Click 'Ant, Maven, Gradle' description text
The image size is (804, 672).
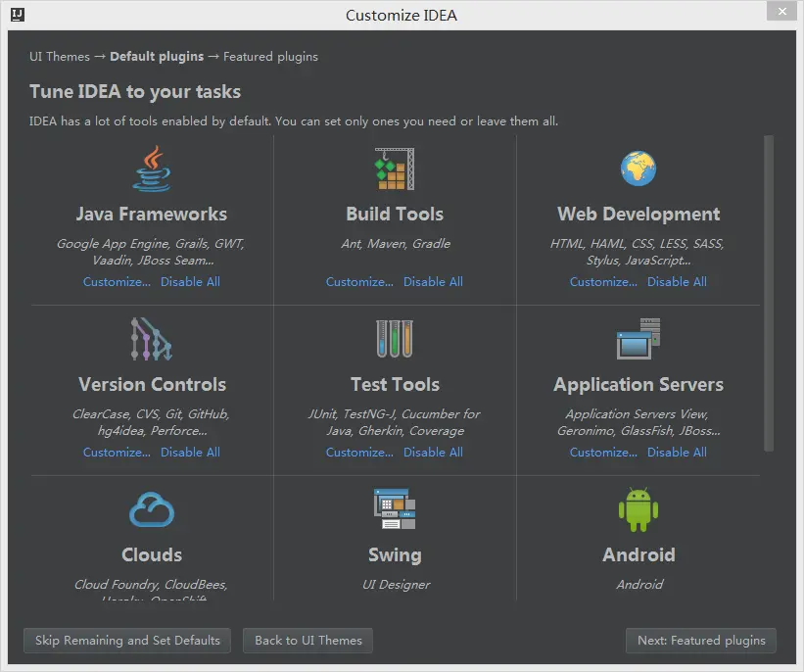(396, 244)
